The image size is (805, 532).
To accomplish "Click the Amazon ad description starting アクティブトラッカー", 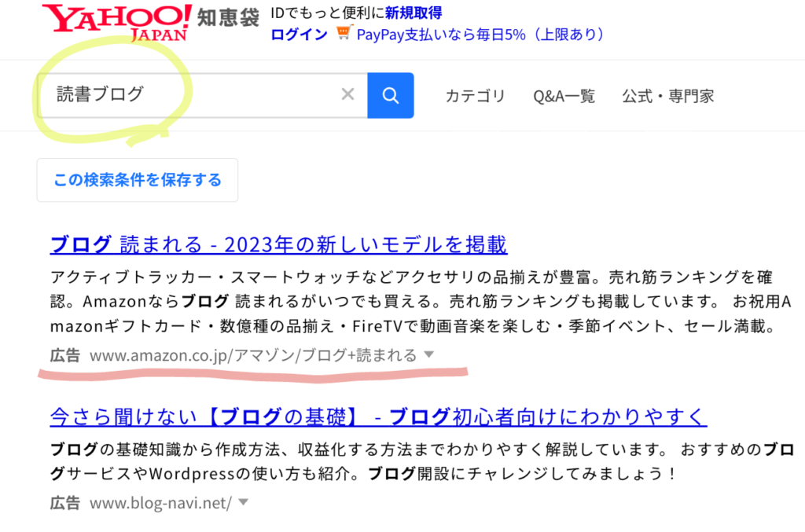I will click(421, 302).
